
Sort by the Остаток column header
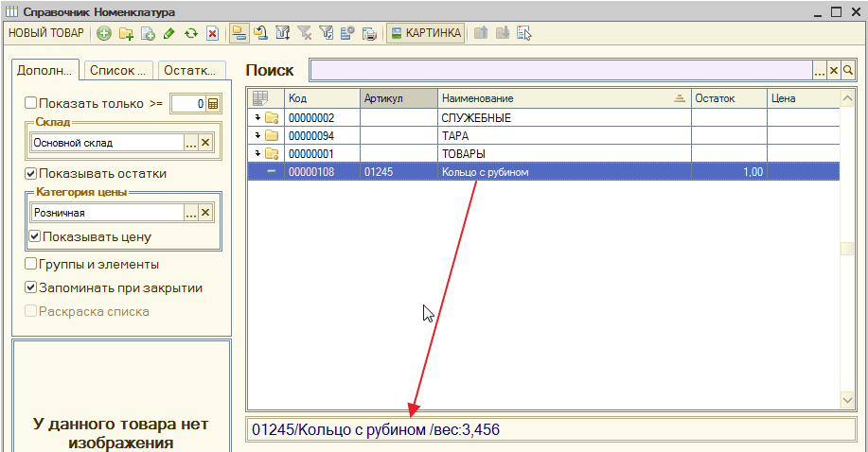729,98
